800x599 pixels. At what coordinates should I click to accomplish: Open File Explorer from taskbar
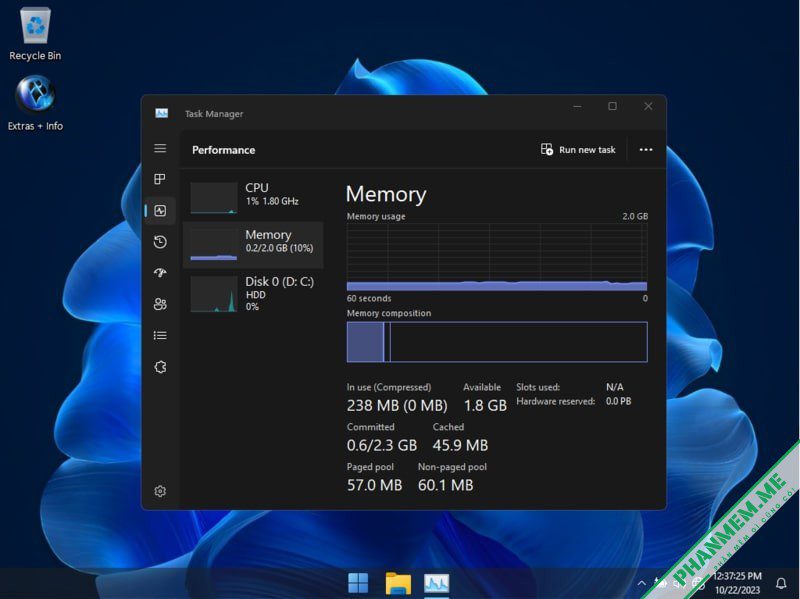coord(398,583)
